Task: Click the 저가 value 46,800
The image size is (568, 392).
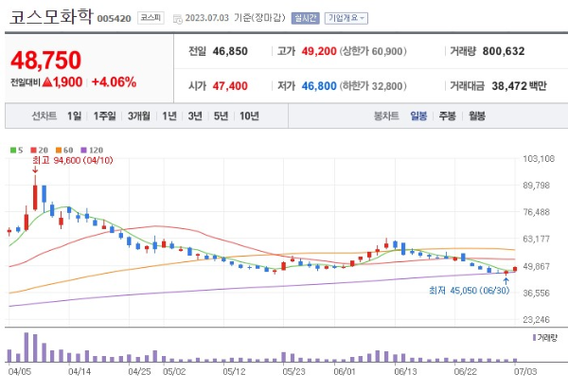Action: coord(319,86)
